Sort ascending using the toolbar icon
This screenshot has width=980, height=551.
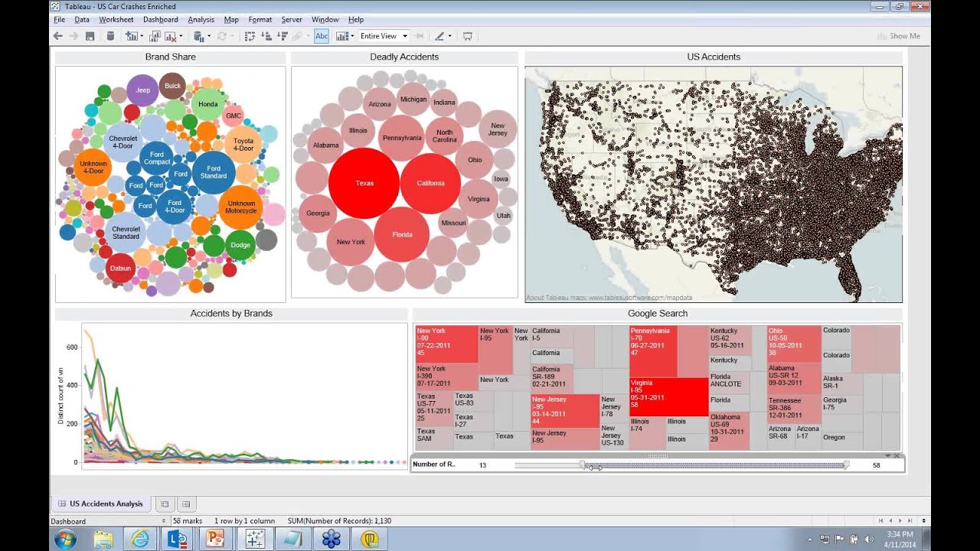266,36
